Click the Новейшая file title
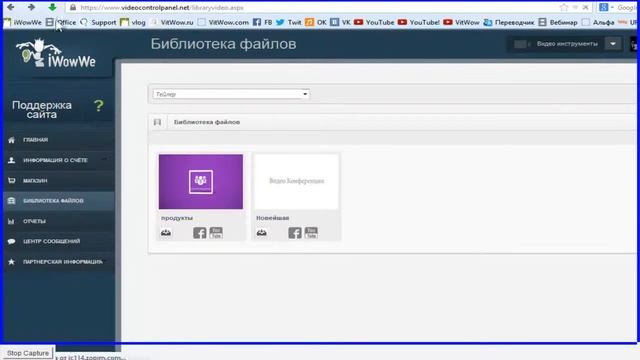This screenshot has height=360, width=640. tap(273, 218)
